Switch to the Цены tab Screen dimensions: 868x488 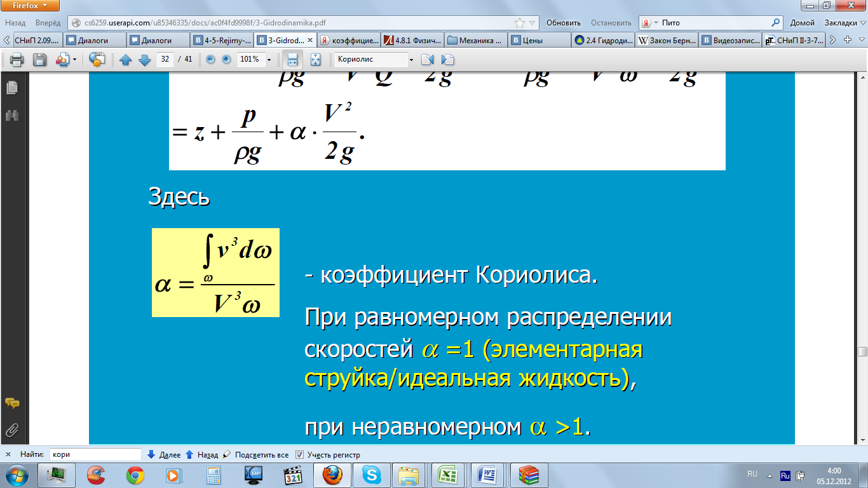point(539,40)
